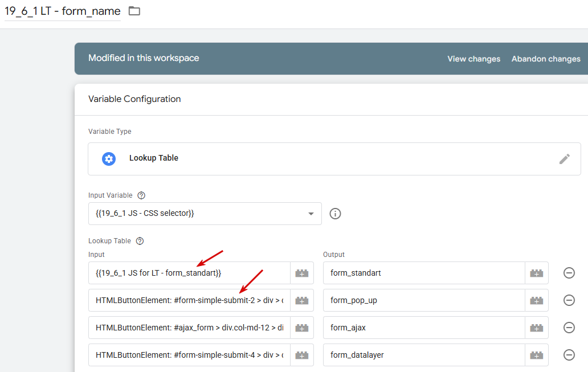Open the Input Variable dropdown
The image size is (588, 372).
coord(205,214)
